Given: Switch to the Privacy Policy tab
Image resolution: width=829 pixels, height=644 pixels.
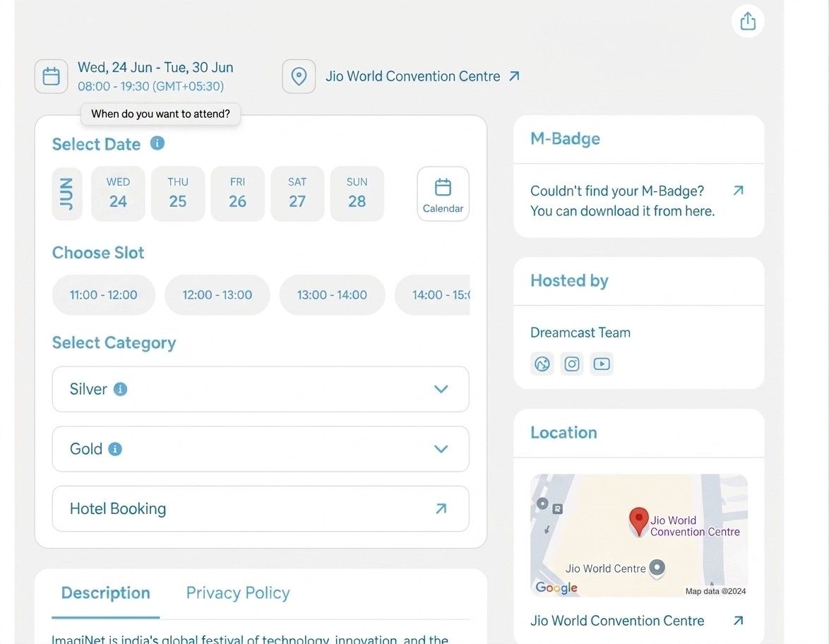Looking at the screenshot, I should click(238, 592).
